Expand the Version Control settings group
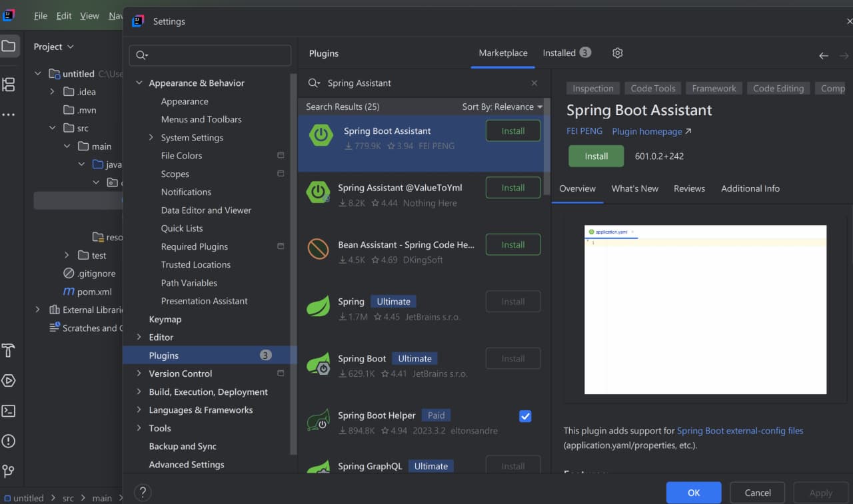Screen dimensions: 853x504 139,374
